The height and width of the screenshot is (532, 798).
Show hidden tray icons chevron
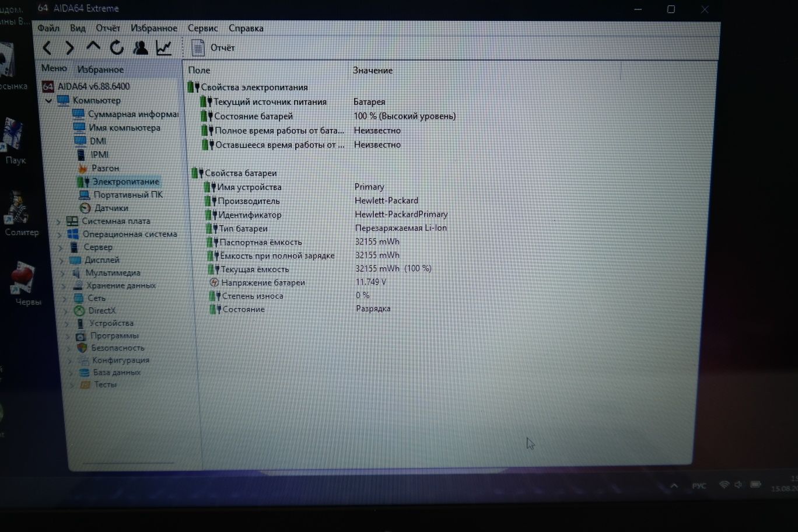674,485
